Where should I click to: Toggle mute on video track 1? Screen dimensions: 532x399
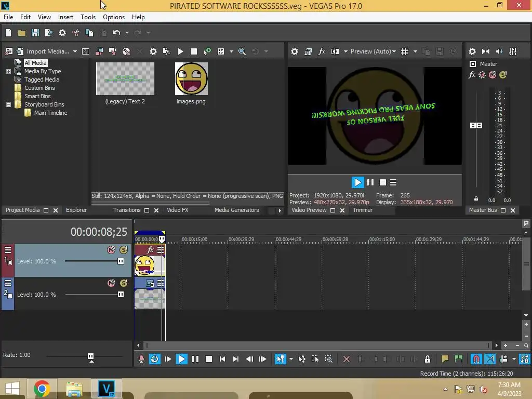pyautogui.click(x=111, y=250)
